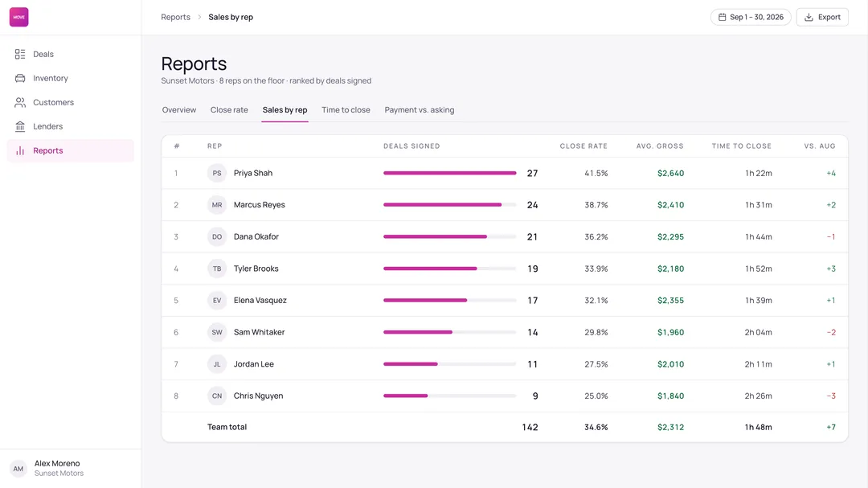Click the Inventory car icon
The height and width of the screenshot is (488, 868).
tap(20, 78)
